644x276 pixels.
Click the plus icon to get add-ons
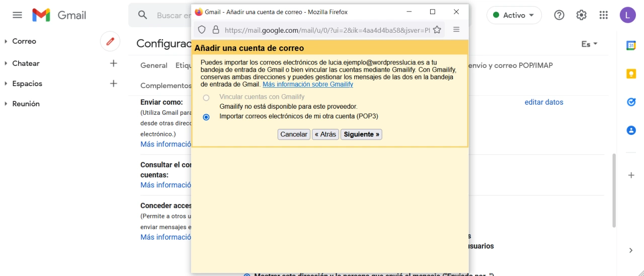[631, 175]
